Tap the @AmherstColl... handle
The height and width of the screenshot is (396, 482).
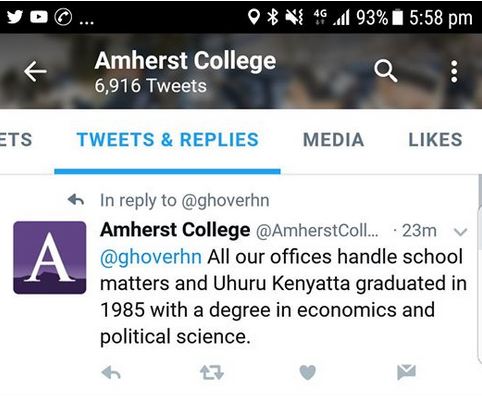[317, 230]
